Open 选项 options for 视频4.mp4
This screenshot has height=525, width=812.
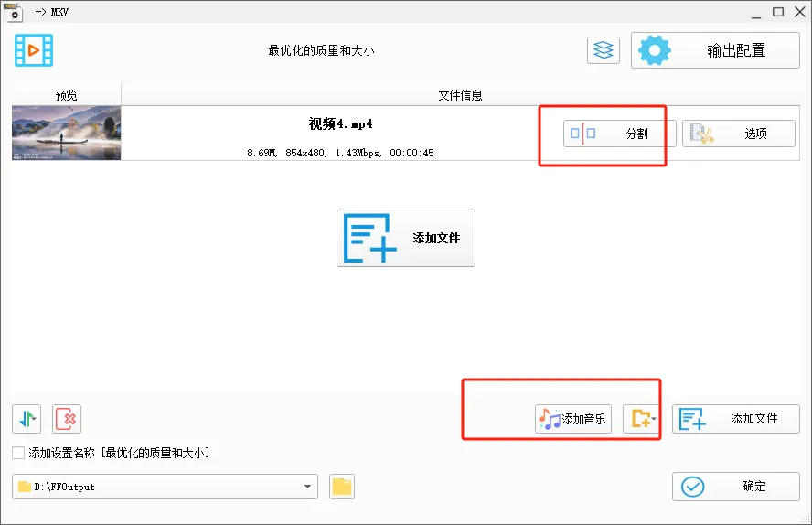pyautogui.click(x=739, y=134)
